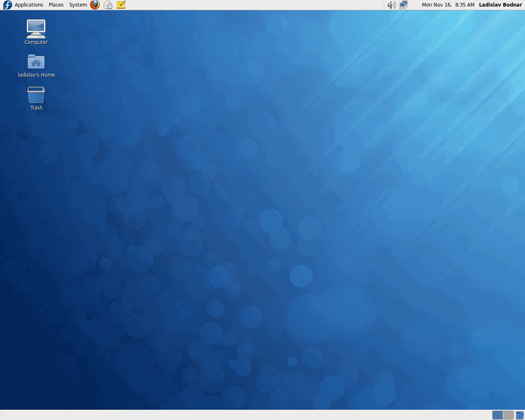The image size is (525, 420).
Task: Click the "Trash" label on the desktop
Action: tap(37, 108)
